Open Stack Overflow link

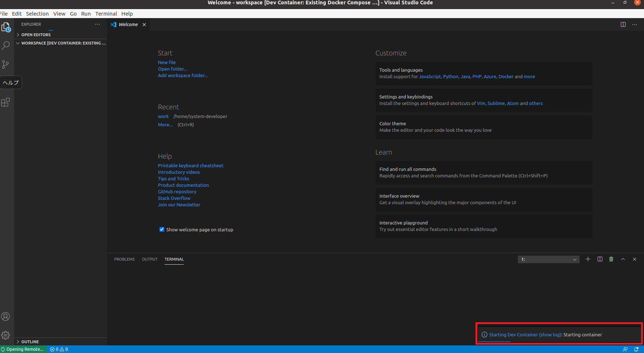(174, 198)
